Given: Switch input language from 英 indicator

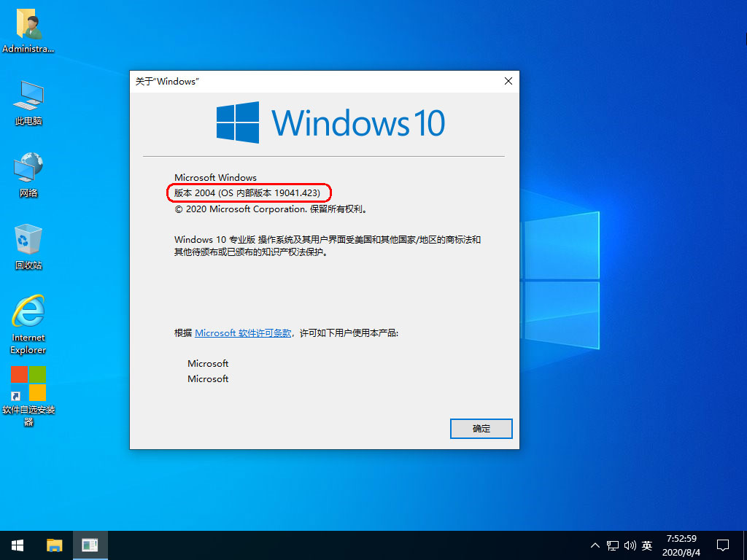Looking at the screenshot, I should [646, 545].
